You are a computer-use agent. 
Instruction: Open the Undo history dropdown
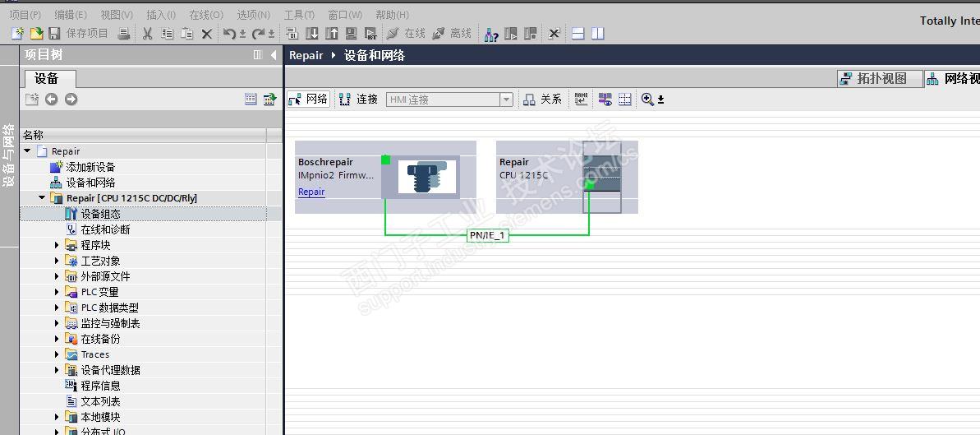click(242, 35)
